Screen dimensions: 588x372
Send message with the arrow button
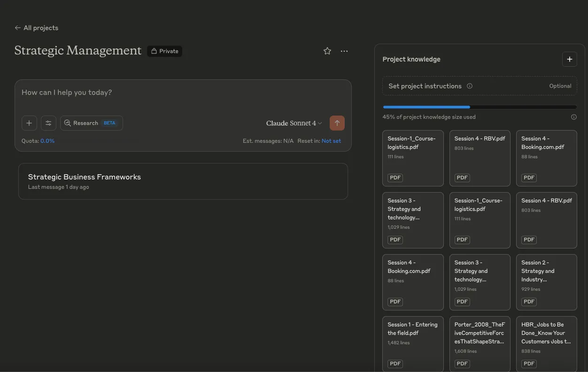tap(337, 123)
